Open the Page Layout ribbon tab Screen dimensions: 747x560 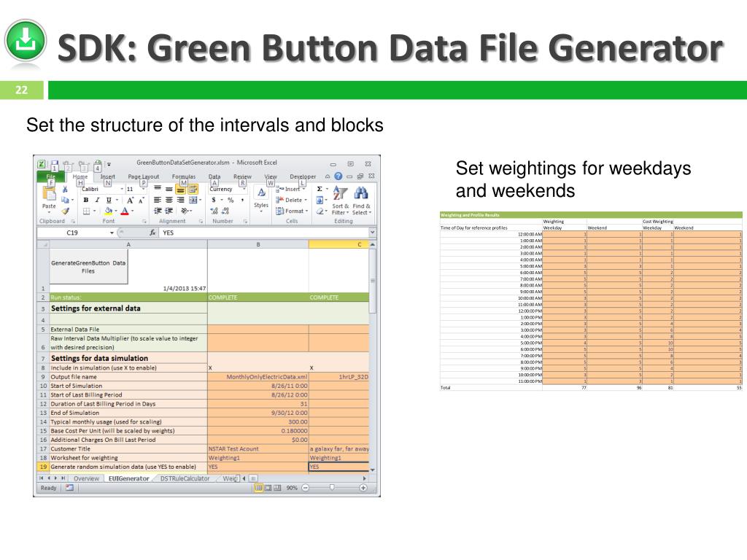coord(144,176)
